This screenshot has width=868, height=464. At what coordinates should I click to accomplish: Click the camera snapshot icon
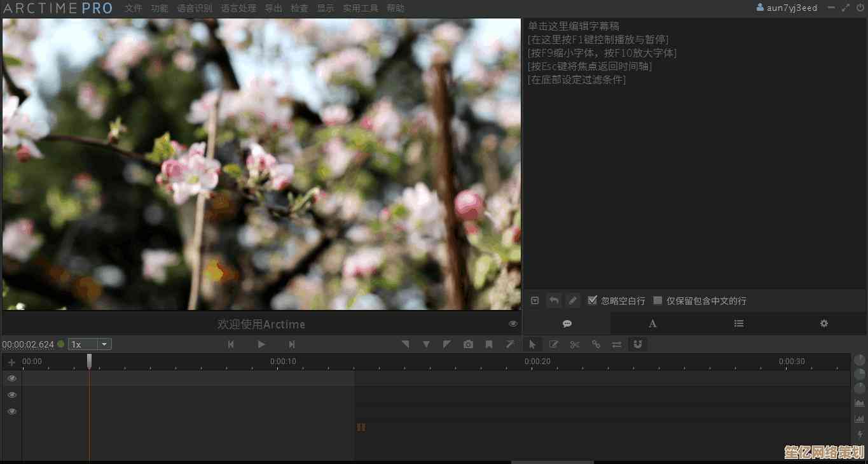[468, 344]
